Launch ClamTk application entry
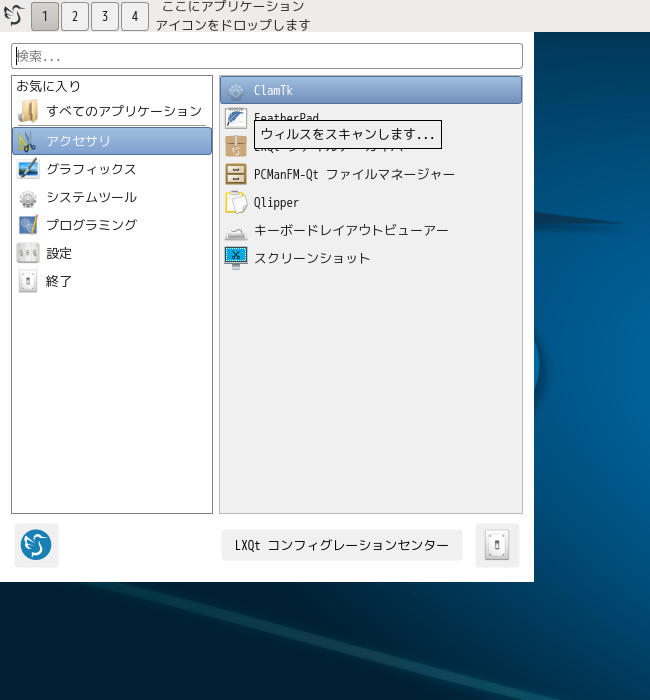The height and width of the screenshot is (700, 650). tap(371, 90)
